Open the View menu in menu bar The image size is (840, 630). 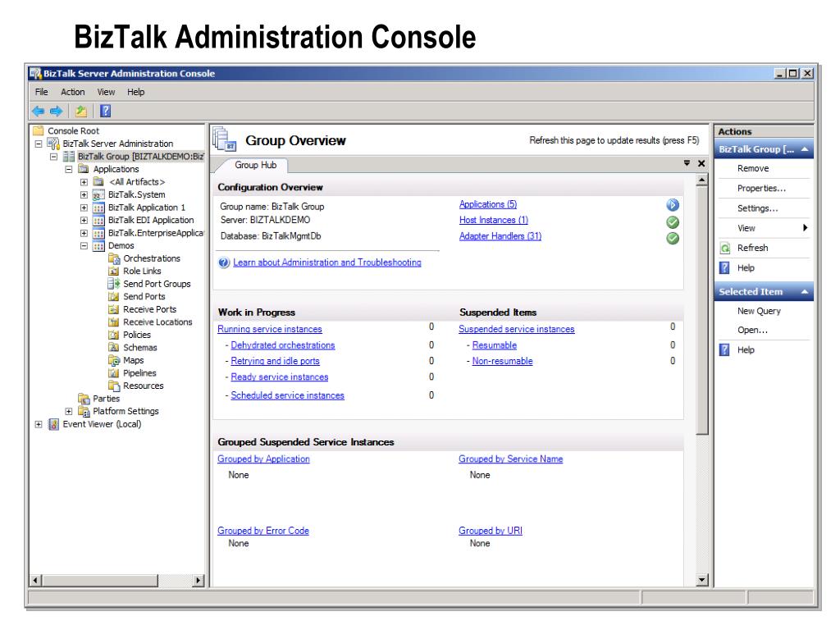coord(106,92)
